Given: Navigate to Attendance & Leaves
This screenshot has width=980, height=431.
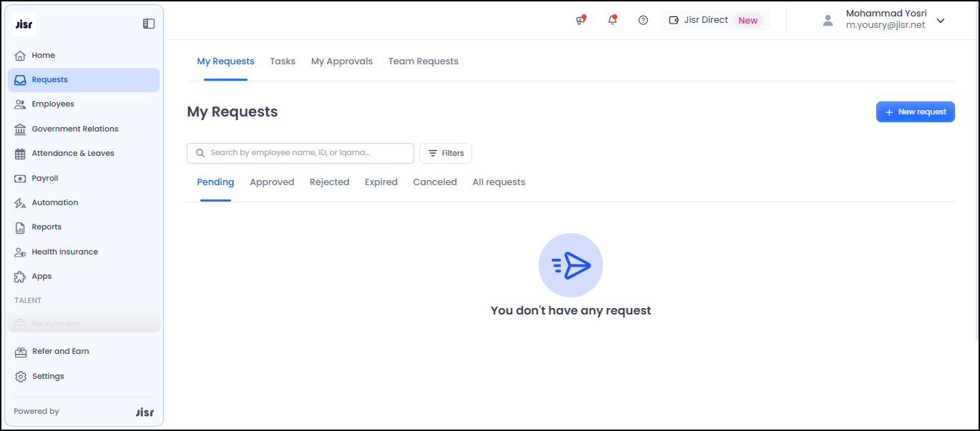Looking at the screenshot, I should coord(72,153).
